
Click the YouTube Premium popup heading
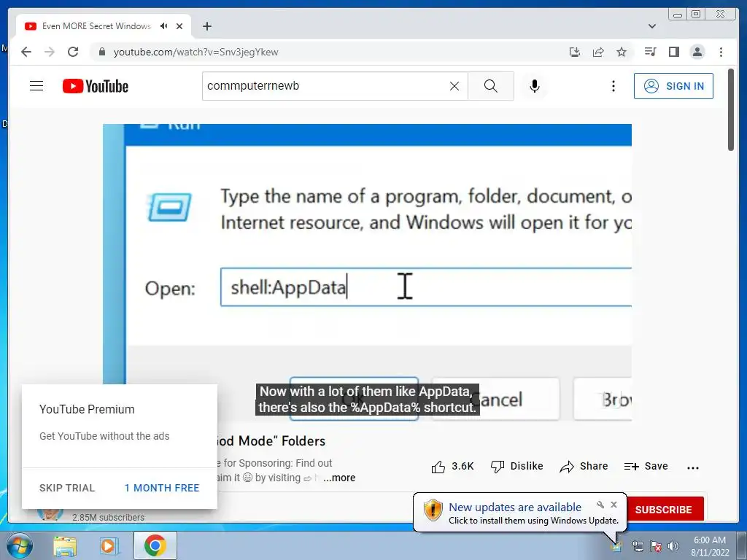point(88,409)
